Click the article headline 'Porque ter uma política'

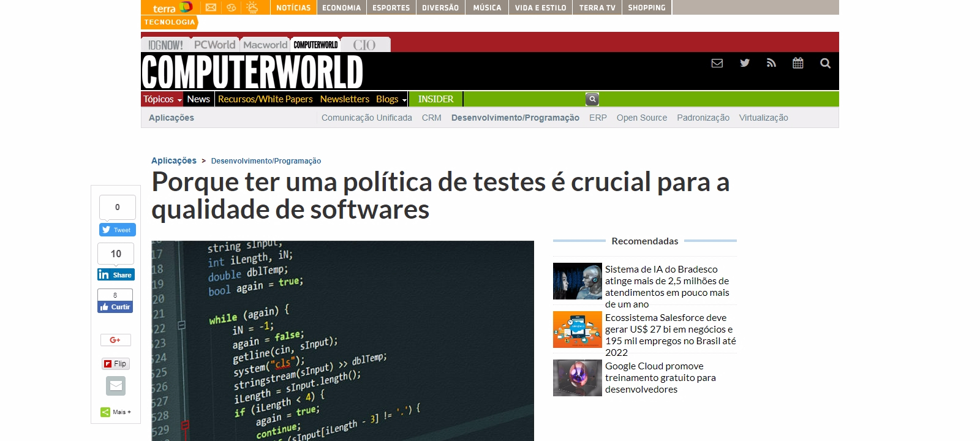(x=440, y=196)
